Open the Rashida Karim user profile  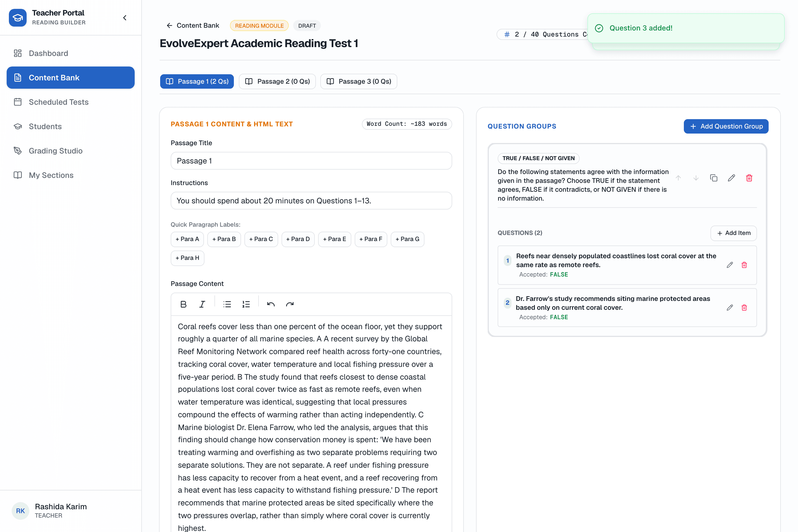tap(71, 511)
